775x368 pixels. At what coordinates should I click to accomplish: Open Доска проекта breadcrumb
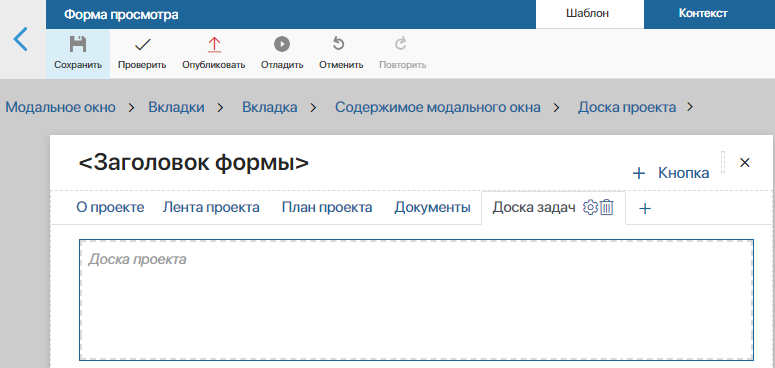627,107
